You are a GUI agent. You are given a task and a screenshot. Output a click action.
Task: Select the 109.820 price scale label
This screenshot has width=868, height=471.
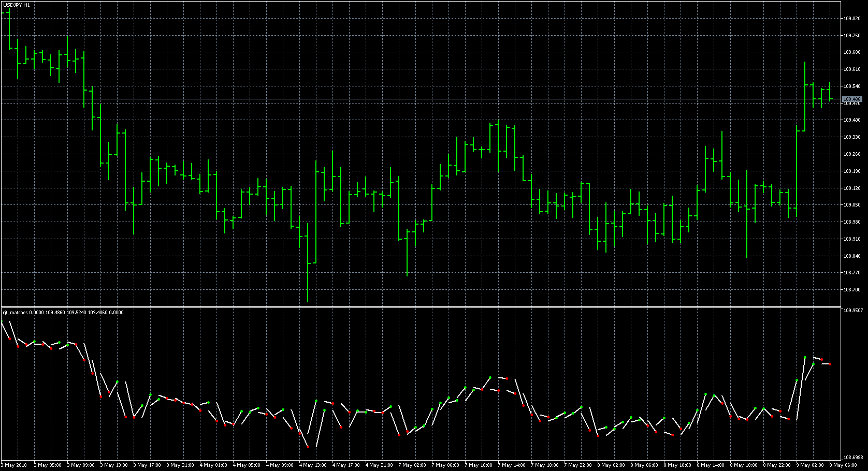(851, 19)
